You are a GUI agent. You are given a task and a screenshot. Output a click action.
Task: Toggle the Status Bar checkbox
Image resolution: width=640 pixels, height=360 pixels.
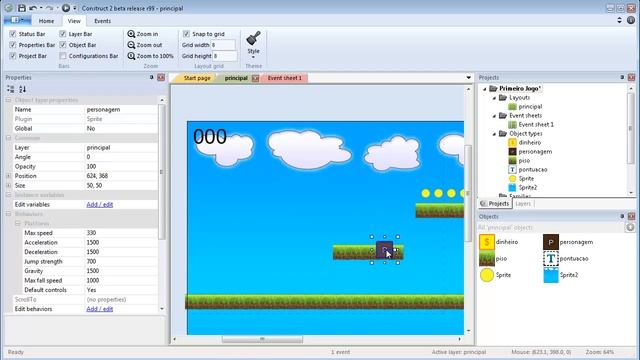[13, 34]
